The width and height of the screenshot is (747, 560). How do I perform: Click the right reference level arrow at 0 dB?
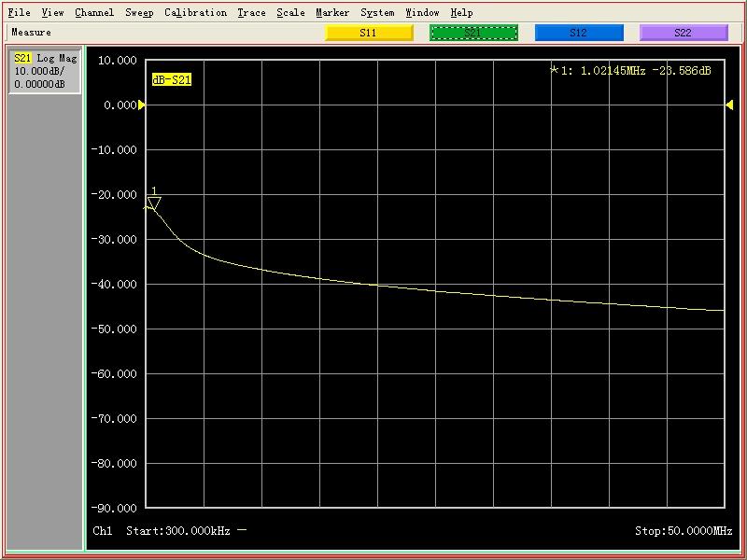pyautogui.click(x=729, y=105)
